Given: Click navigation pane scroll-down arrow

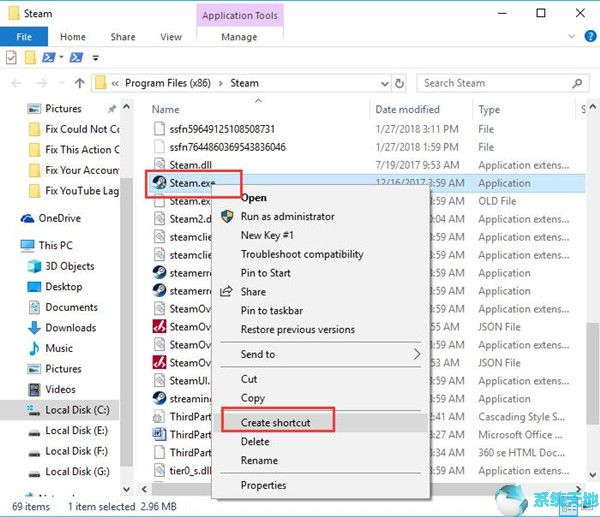Looking at the screenshot, I should tap(127, 489).
